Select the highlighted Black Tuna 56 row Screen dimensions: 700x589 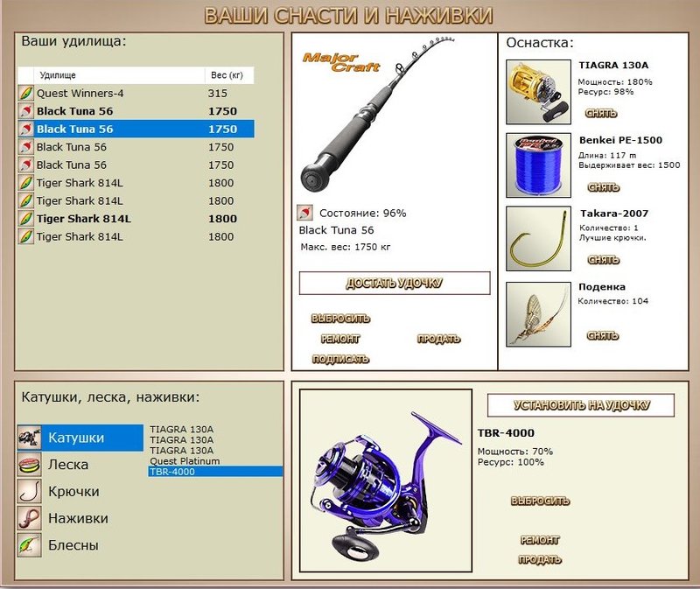point(136,129)
